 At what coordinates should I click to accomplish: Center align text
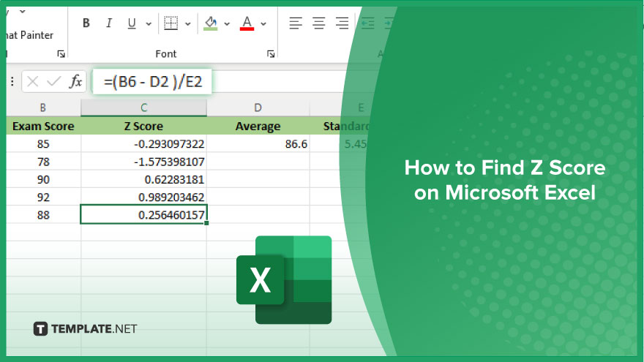tap(319, 23)
